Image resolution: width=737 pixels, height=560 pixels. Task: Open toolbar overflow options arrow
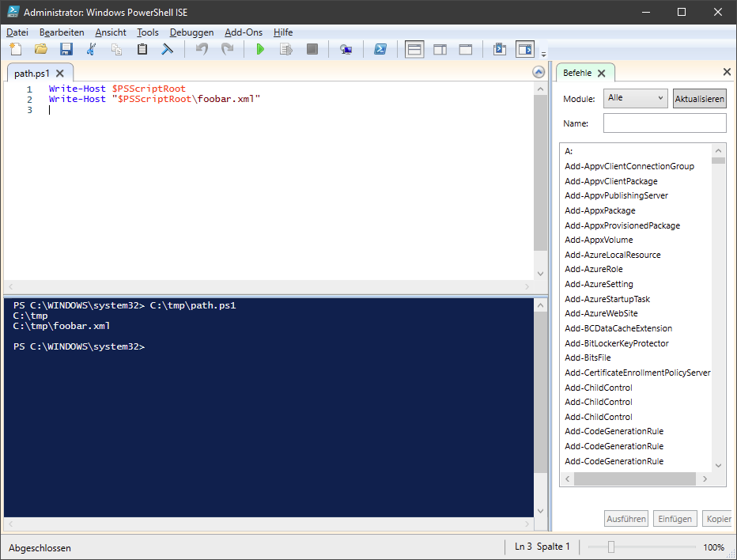click(544, 54)
